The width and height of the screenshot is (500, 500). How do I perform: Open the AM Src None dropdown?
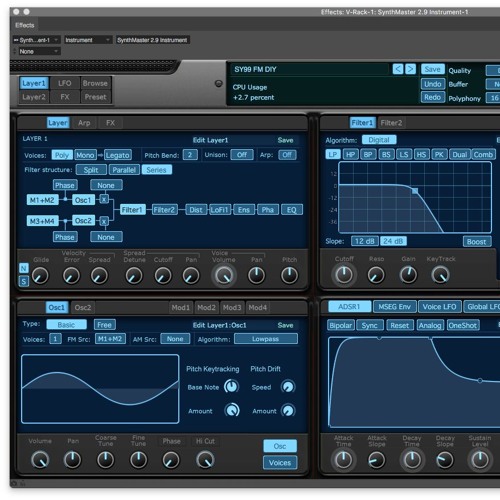pos(175,339)
